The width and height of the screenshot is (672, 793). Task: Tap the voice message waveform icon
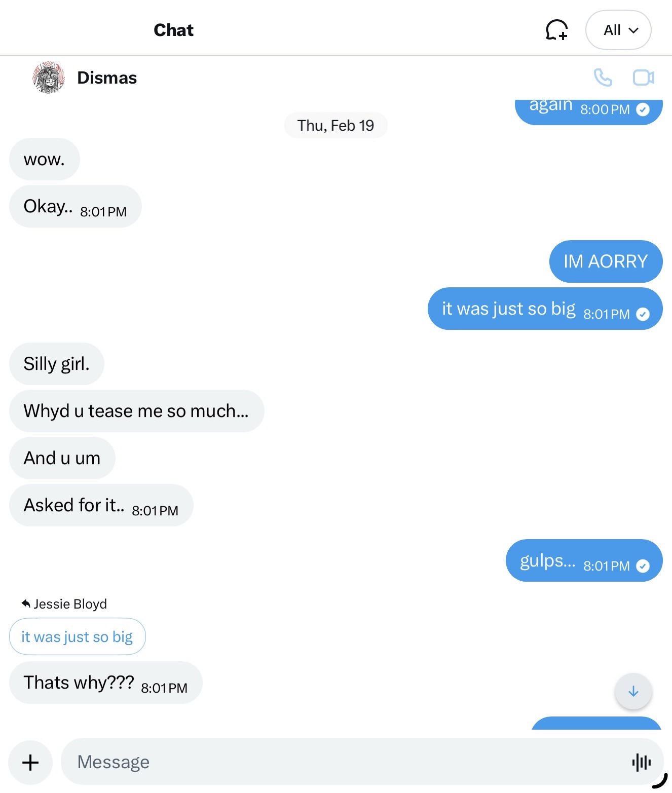click(x=641, y=762)
